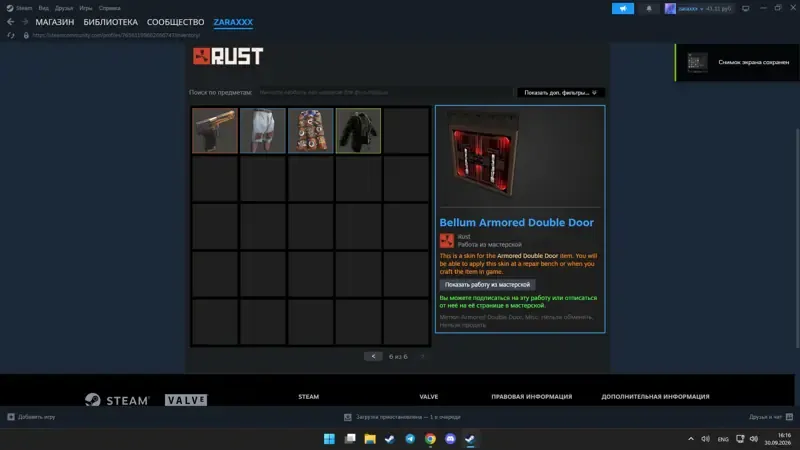
Task: Click the Rust game logo
Action: click(x=228, y=56)
